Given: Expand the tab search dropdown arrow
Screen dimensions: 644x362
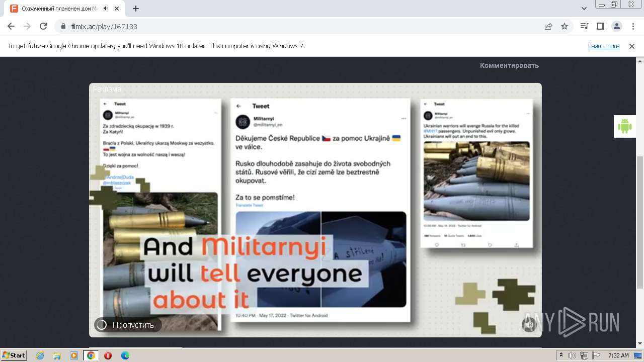Looking at the screenshot, I should point(584,9).
